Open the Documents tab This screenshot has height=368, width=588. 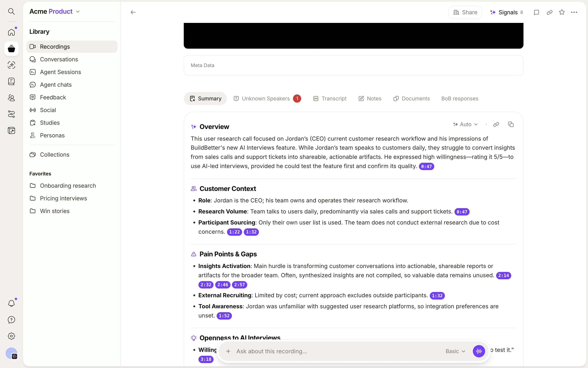(x=412, y=99)
